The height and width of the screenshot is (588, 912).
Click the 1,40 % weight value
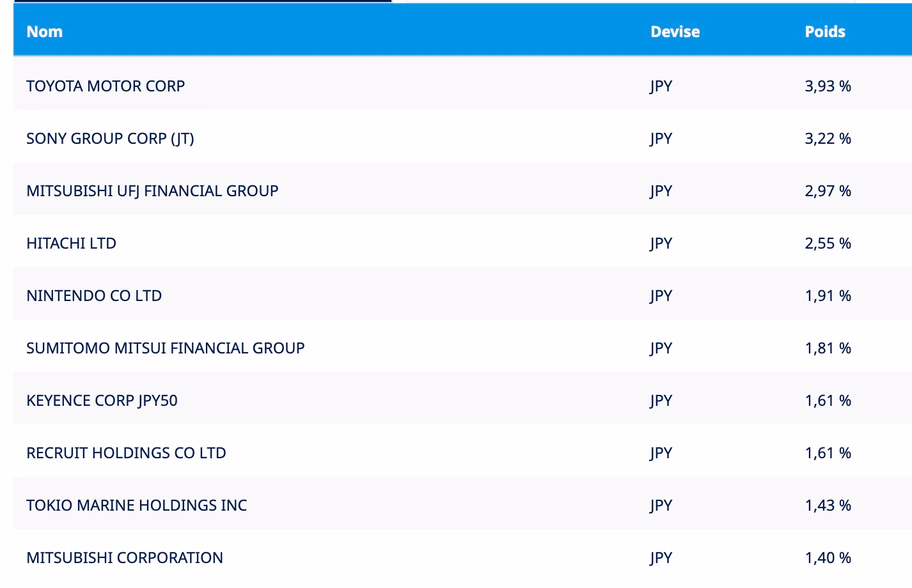click(828, 557)
